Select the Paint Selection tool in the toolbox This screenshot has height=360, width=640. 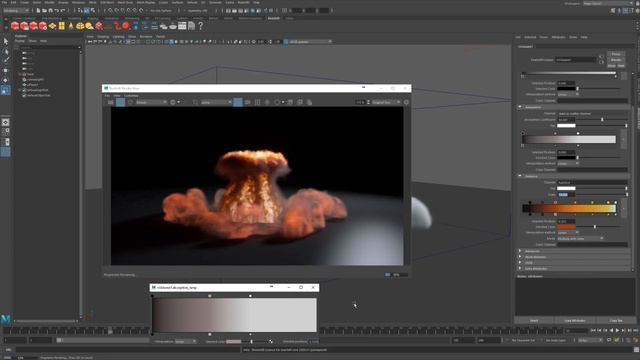6,60
